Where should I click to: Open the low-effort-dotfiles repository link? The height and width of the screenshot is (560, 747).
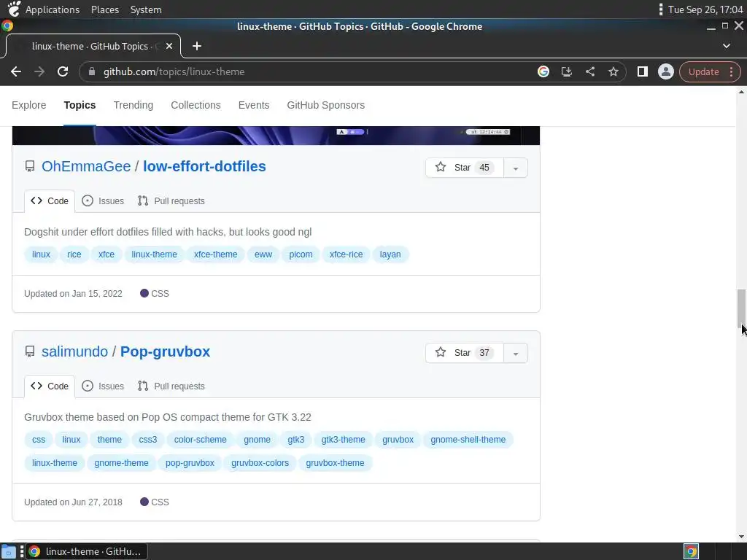click(x=204, y=166)
